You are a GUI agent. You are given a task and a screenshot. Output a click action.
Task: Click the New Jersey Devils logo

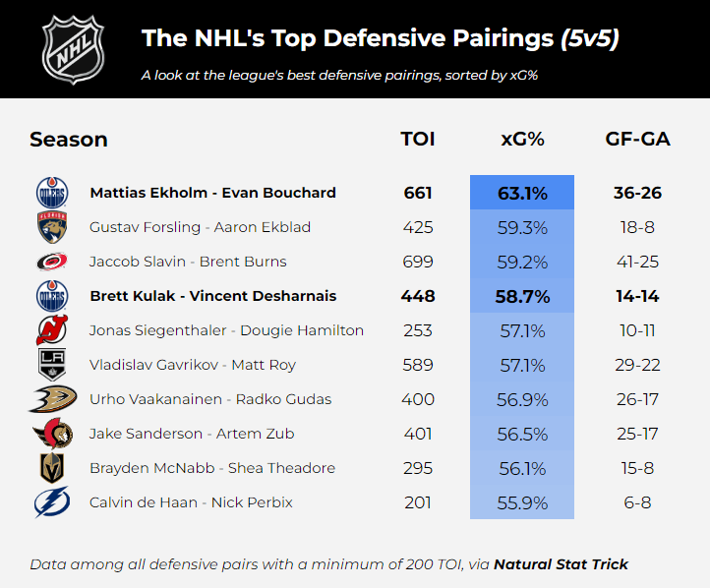pyautogui.click(x=51, y=330)
